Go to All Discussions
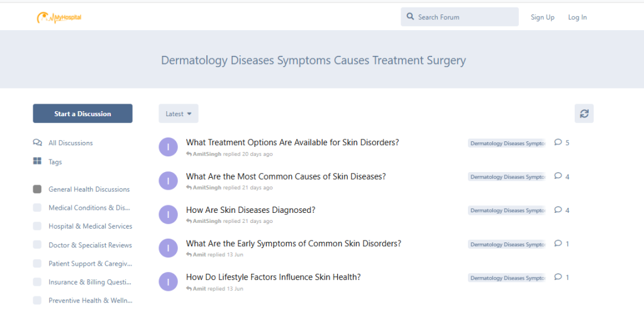 (70, 143)
